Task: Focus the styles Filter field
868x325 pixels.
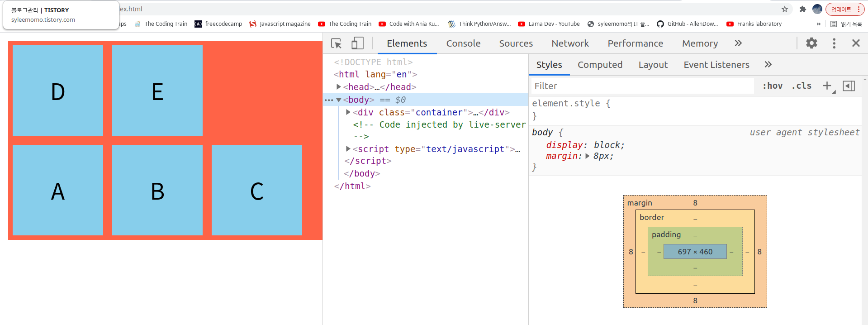Action: pyautogui.click(x=642, y=86)
